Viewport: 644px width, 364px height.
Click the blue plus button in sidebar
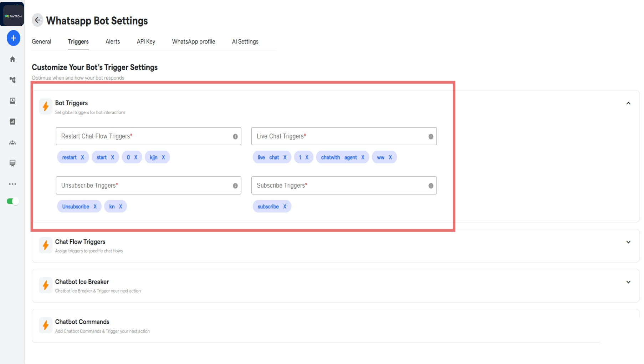coord(14,38)
